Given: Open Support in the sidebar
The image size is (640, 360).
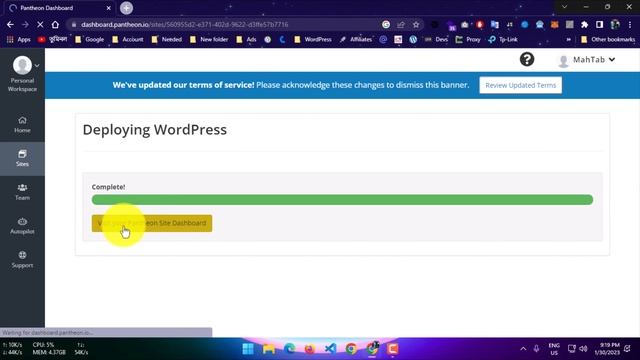Looking at the screenshot, I should (22, 260).
